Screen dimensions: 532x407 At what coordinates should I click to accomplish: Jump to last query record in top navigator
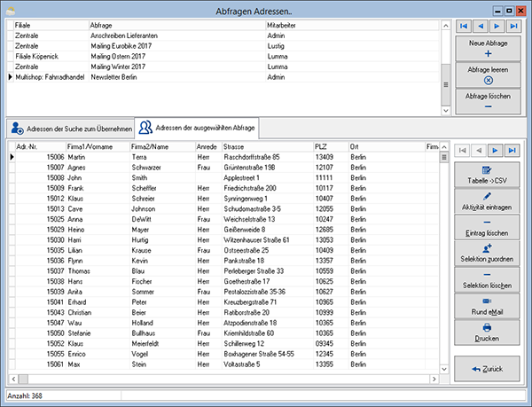pos(513,26)
